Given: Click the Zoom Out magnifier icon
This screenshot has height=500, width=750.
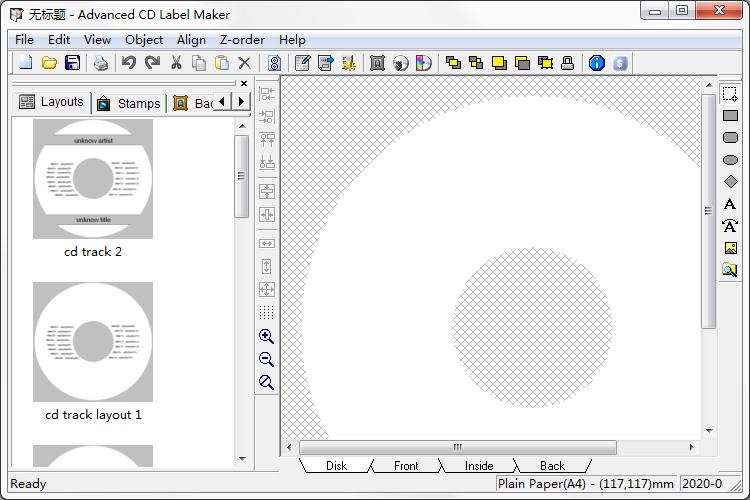Looking at the screenshot, I should [266, 360].
